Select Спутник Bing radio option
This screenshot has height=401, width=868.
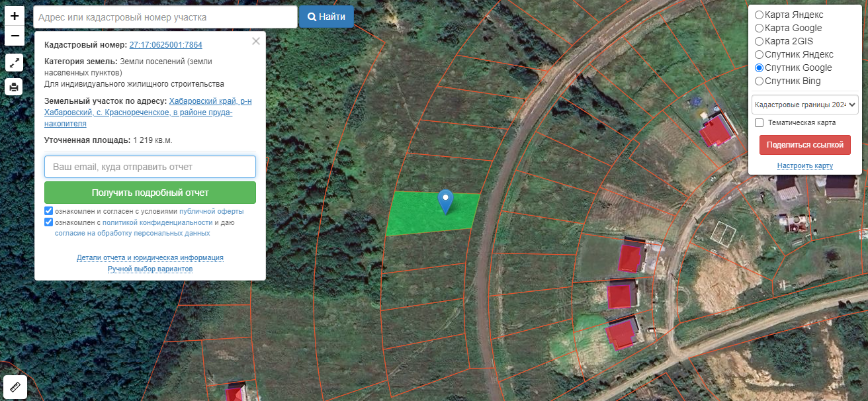759,81
